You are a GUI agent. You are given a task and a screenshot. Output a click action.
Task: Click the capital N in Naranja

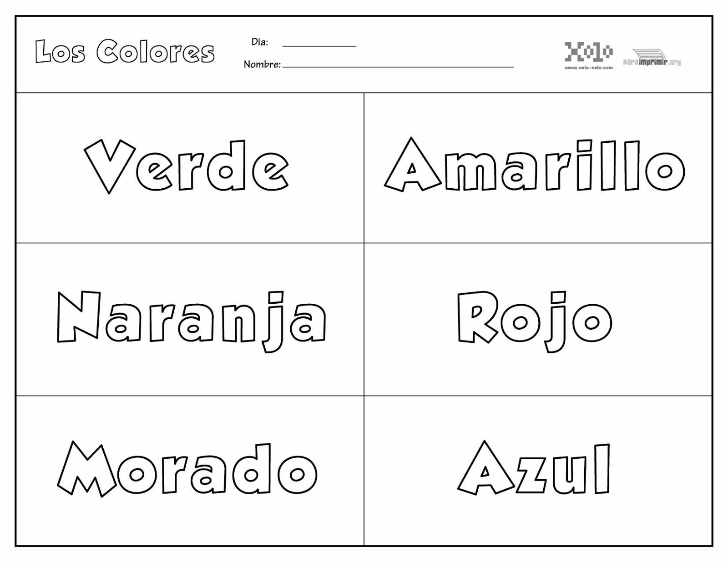point(79,316)
